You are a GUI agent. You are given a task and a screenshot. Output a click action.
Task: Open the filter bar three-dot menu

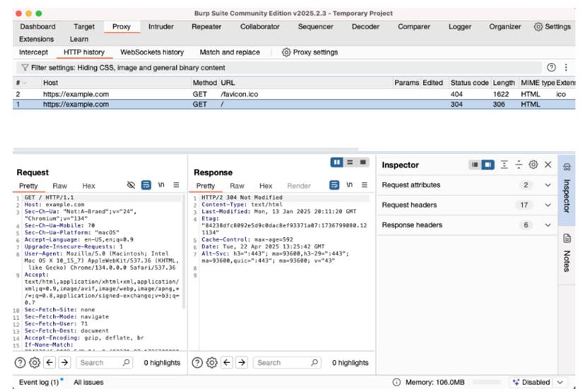tap(566, 67)
